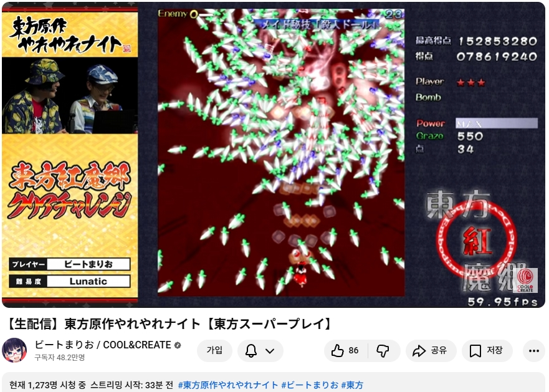Click the score value 078619240
The height and width of the screenshot is (392, 549).
click(x=497, y=56)
